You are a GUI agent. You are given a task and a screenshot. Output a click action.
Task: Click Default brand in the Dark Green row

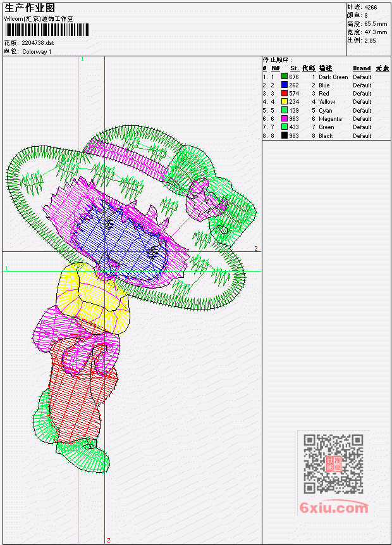(x=362, y=77)
